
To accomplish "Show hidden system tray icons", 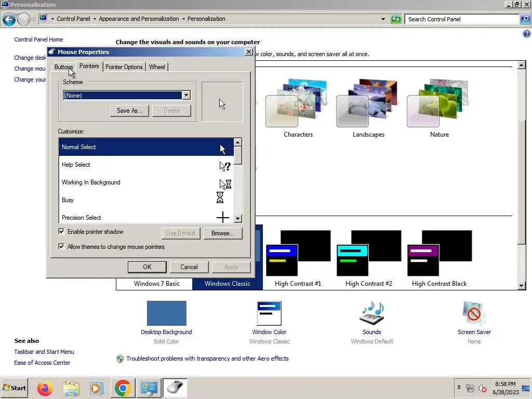I will point(459,388).
